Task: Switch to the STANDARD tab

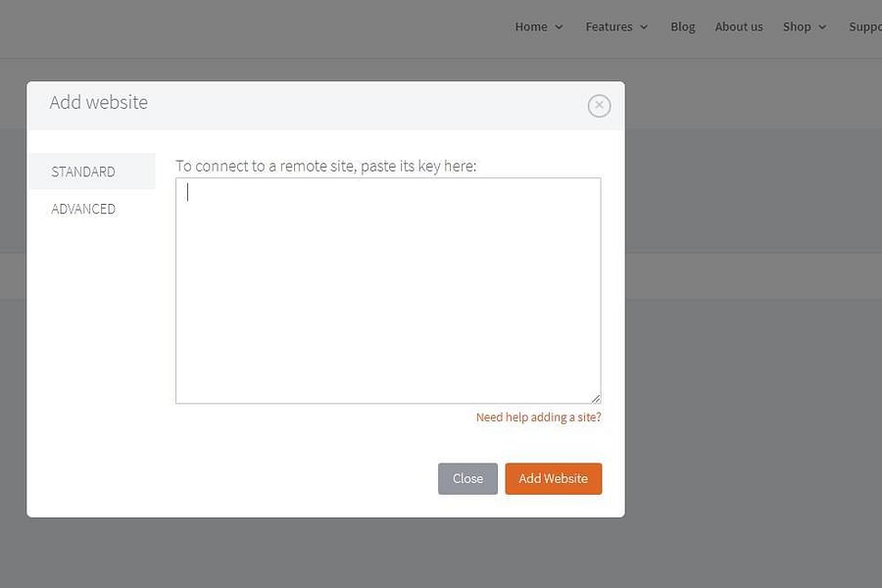Action: (83, 171)
